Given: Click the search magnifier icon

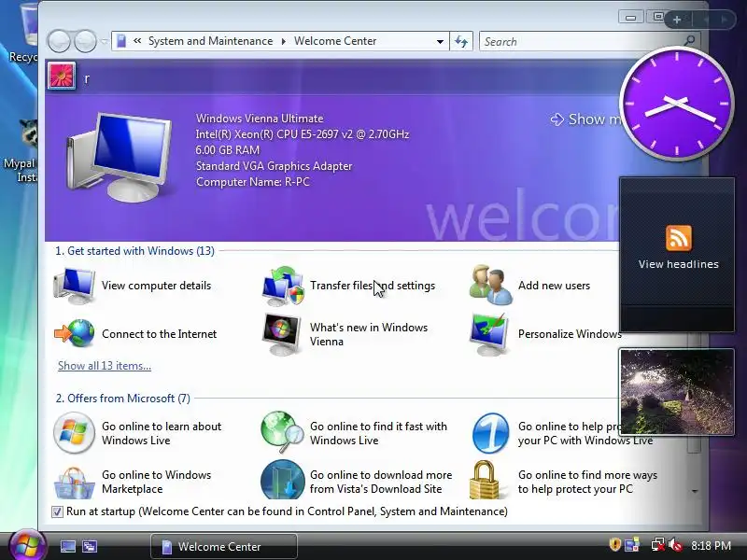Looking at the screenshot, I should pos(689,41).
